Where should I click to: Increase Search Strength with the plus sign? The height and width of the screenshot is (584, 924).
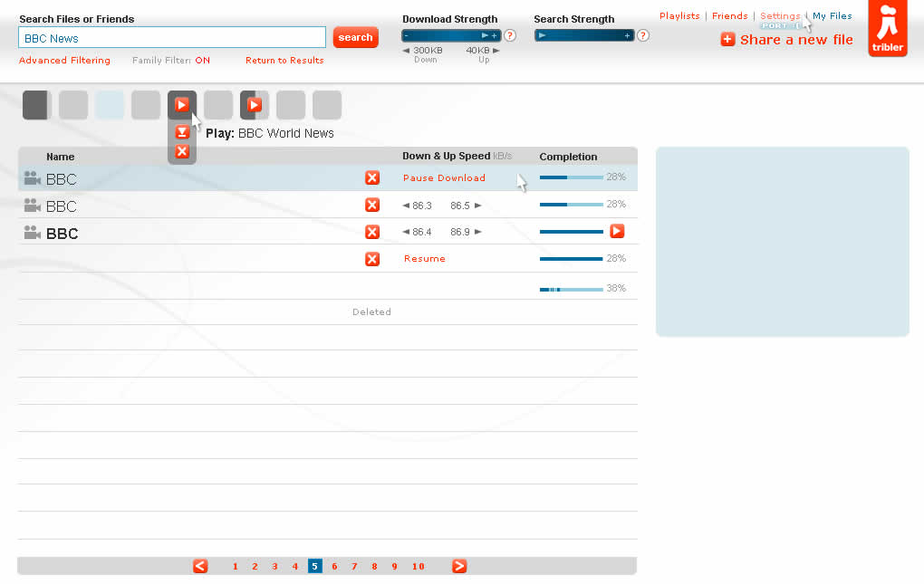(x=627, y=36)
